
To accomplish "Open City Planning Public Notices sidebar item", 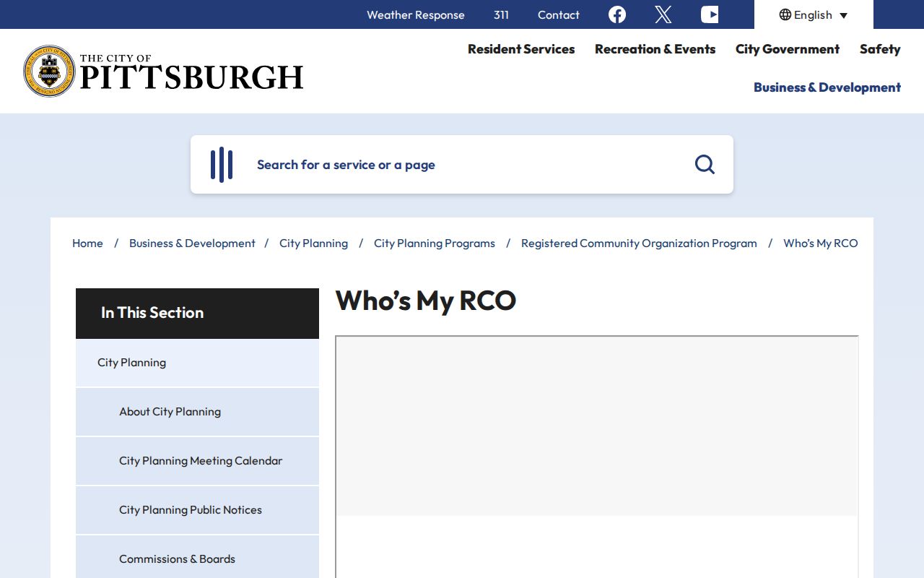I will (x=197, y=510).
